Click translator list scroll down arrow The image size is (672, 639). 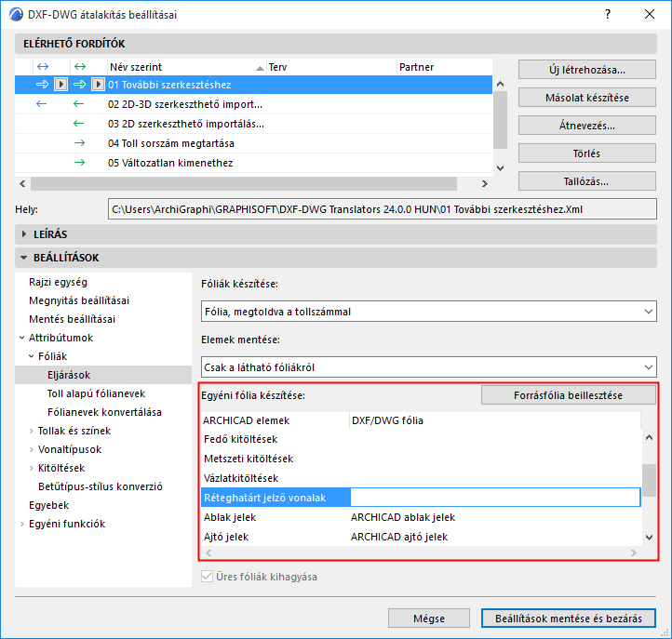click(500, 167)
